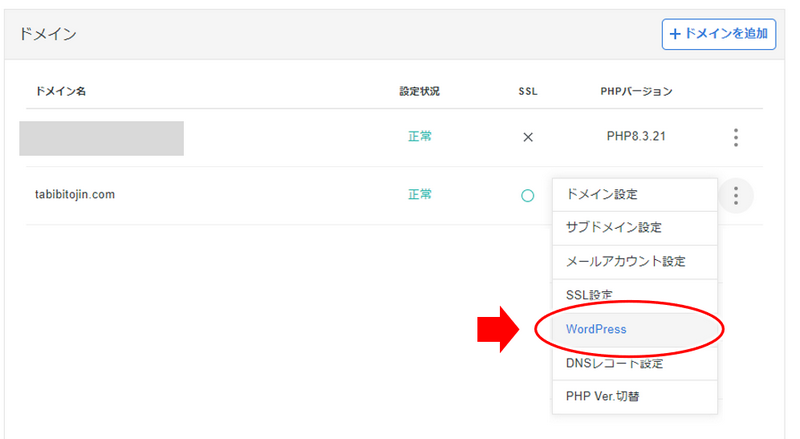Click the ドメイン名 column header

coord(60,91)
